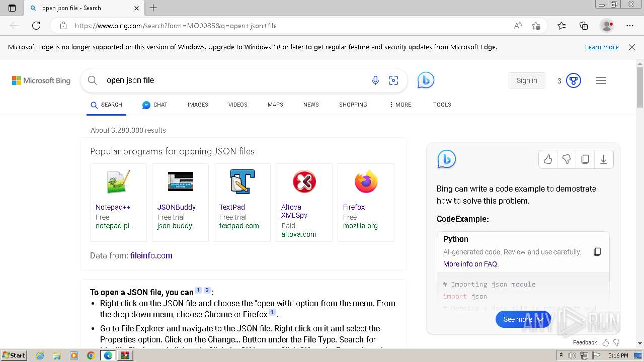This screenshot has width=644, height=362.
Task: Switch to the SHOPPING tab
Action: pyautogui.click(x=353, y=105)
